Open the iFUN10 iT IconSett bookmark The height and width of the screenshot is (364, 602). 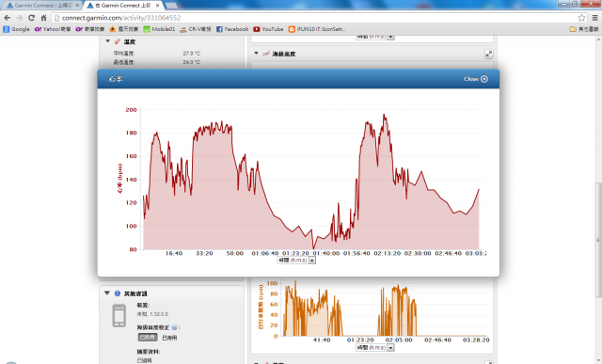pyautogui.click(x=317, y=29)
